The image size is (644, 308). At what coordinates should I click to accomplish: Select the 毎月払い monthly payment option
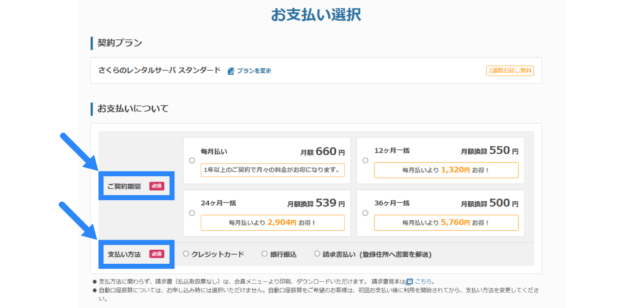click(192, 160)
